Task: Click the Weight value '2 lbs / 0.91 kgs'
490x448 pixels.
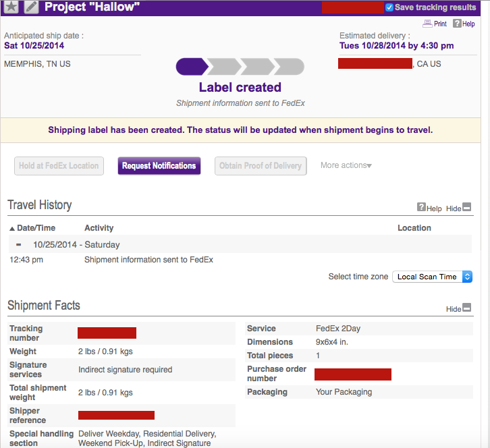Action: pyautogui.click(x=105, y=352)
